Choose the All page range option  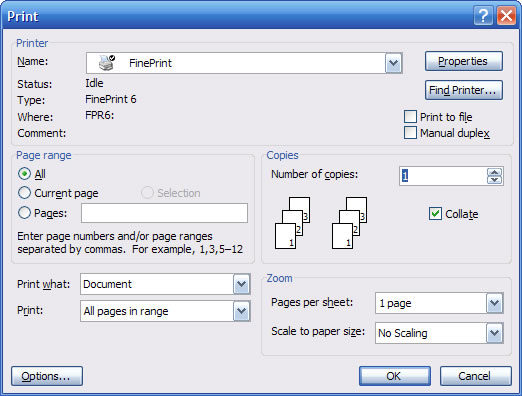coord(24,174)
